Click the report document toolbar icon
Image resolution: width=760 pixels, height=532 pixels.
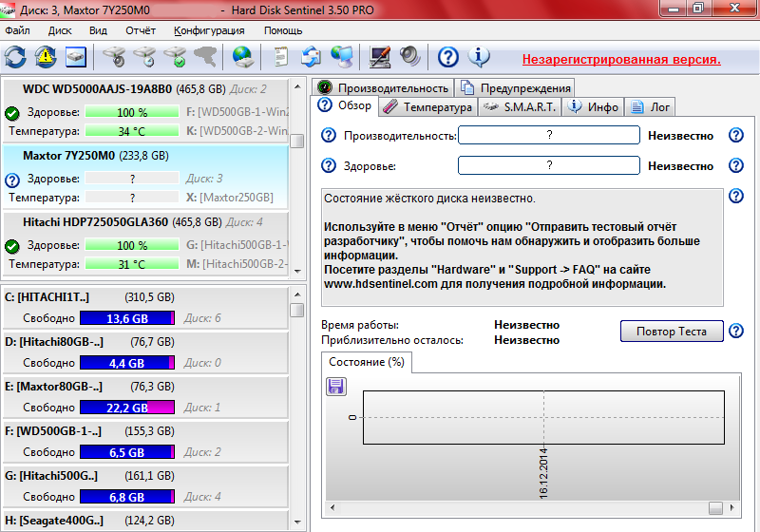click(x=280, y=58)
